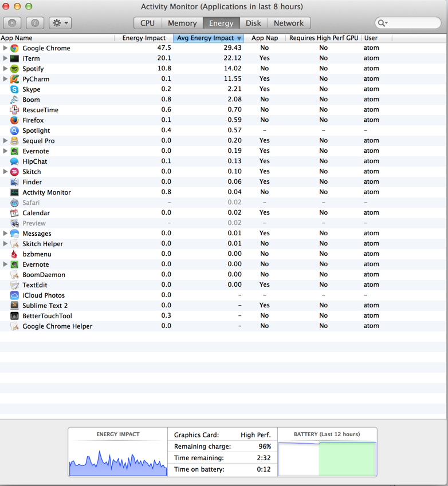448x486 pixels.
Task: Switch to the CPU tab
Action: tap(148, 23)
